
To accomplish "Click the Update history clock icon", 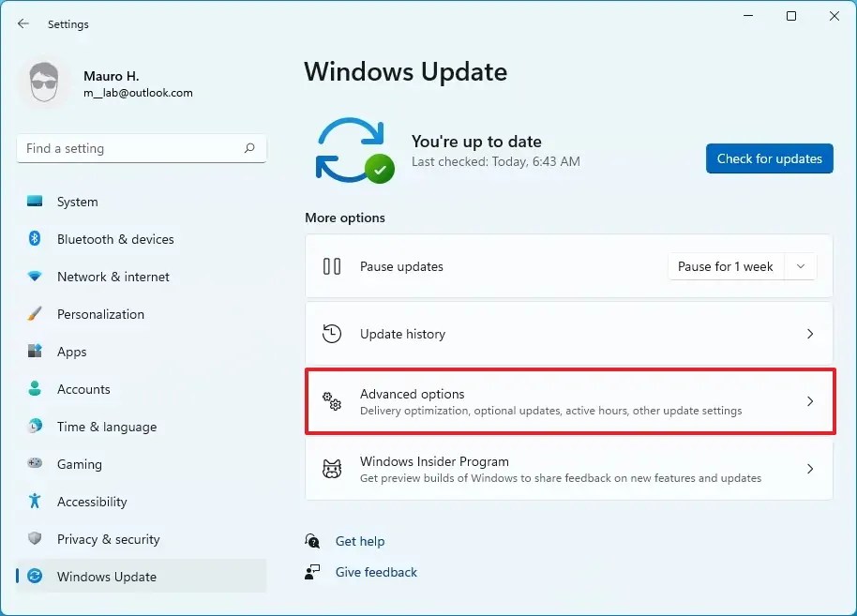I will [x=332, y=334].
